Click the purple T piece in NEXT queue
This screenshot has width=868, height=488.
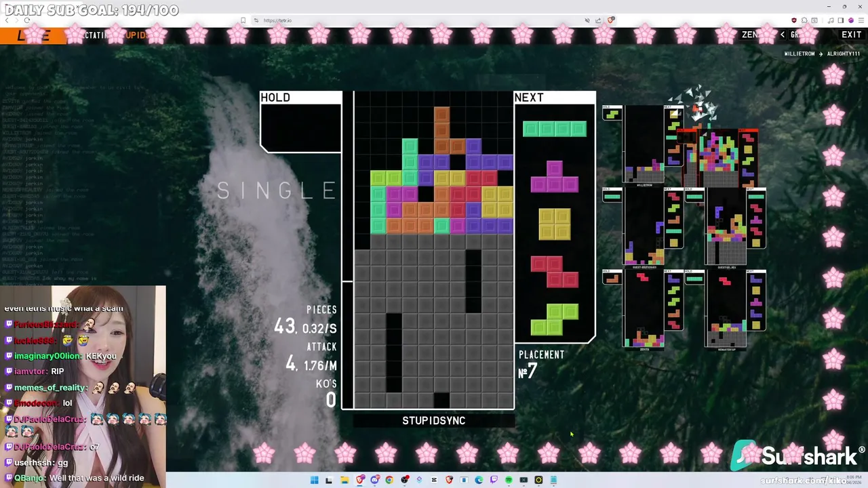pyautogui.click(x=555, y=176)
